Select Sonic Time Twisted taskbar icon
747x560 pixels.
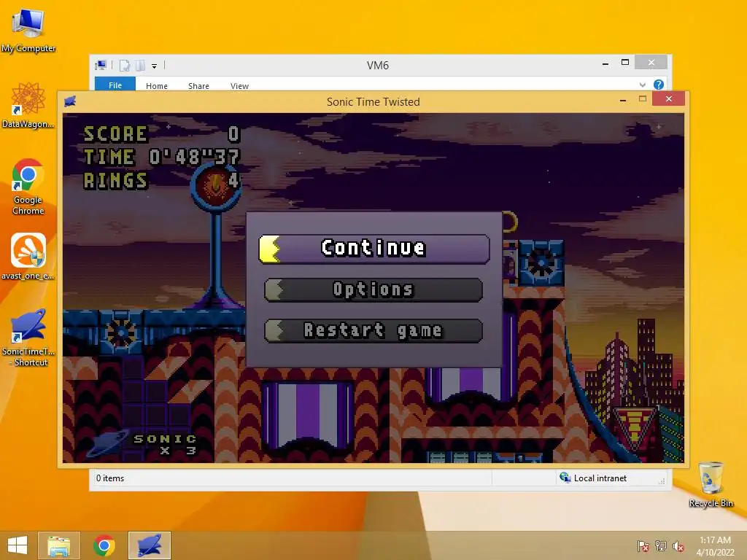[149, 545]
